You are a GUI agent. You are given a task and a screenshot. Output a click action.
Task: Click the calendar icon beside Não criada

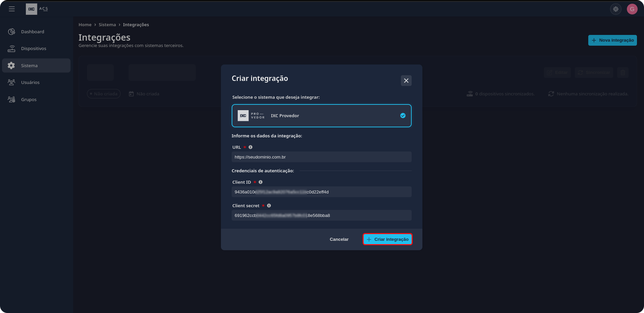point(131,94)
